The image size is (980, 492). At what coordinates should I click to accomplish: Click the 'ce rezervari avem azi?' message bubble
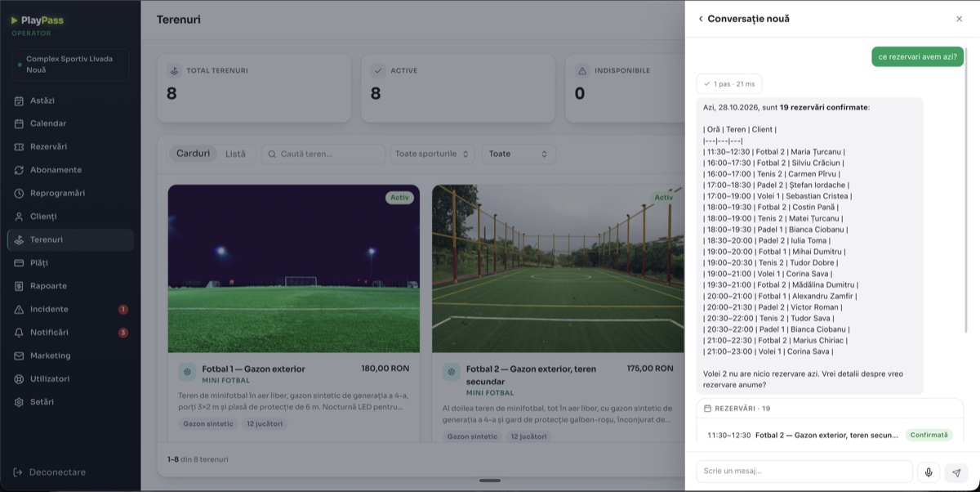click(917, 56)
